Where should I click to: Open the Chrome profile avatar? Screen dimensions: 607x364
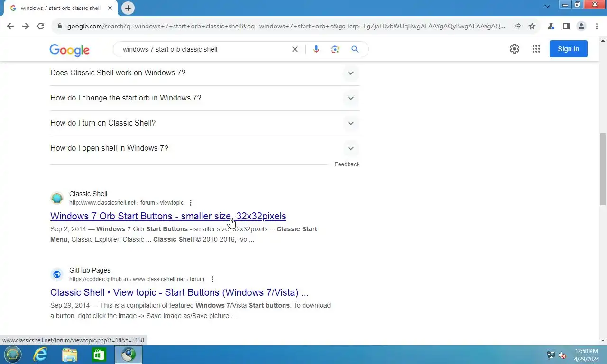pos(581,27)
